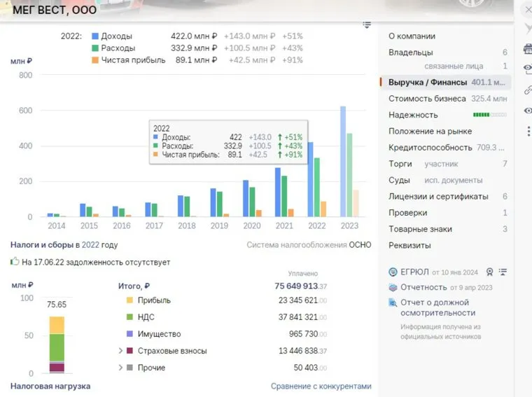Click the Отчетность layered stack icon
Image resolution: width=532 pixels, height=397 pixels.
tap(393, 288)
